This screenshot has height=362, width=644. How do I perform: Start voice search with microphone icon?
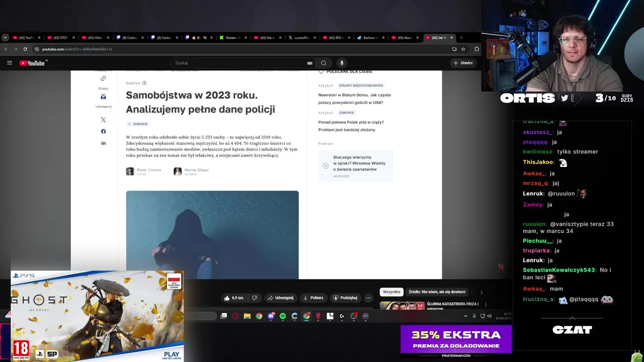pos(342,63)
